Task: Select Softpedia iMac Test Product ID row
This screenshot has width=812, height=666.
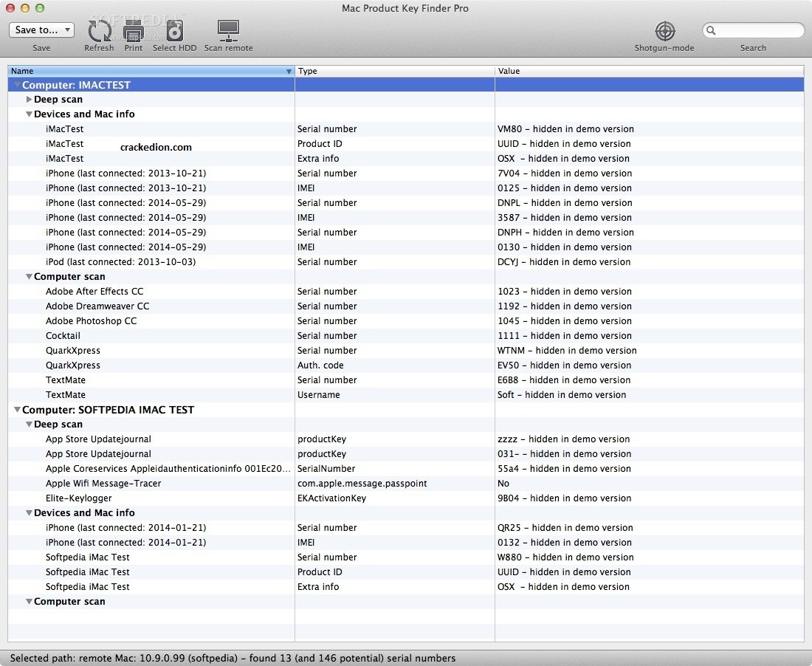Action: [406, 571]
